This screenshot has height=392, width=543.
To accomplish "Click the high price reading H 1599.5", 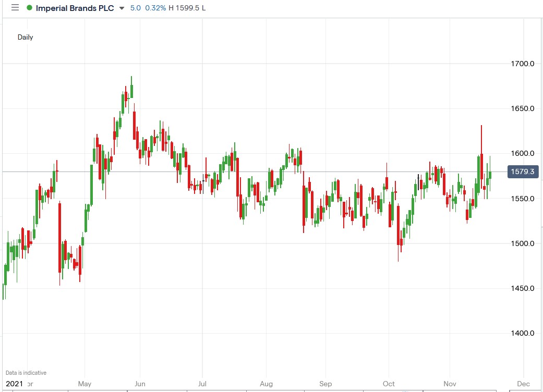I will coord(185,7).
